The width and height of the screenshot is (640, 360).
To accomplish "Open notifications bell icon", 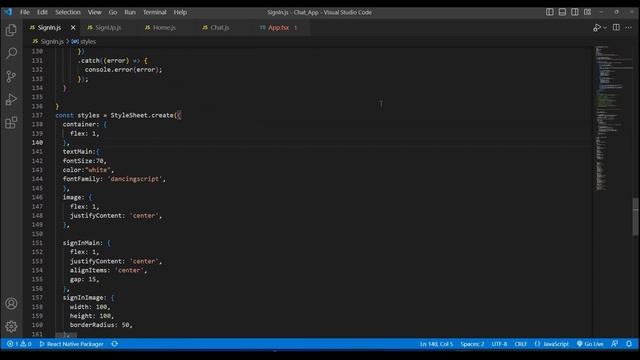I will click(x=629, y=344).
